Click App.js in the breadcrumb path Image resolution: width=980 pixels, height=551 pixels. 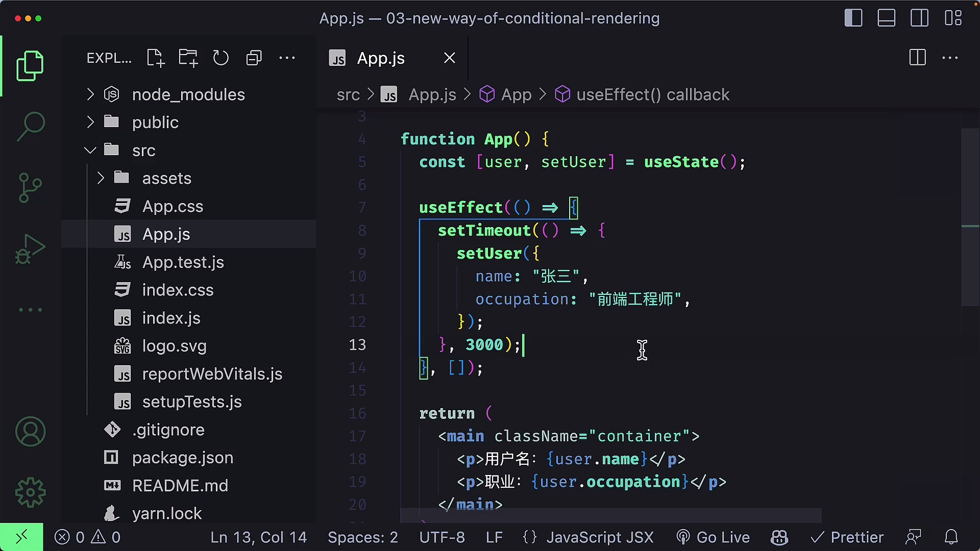[x=419, y=95]
